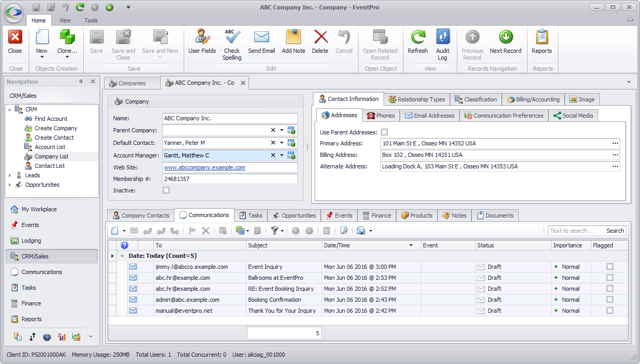The width and height of the screenshot is (640, 364).
Task: Open Account Manager dropdown arrow
Action: pyautogui.click(x=282, y=155)
